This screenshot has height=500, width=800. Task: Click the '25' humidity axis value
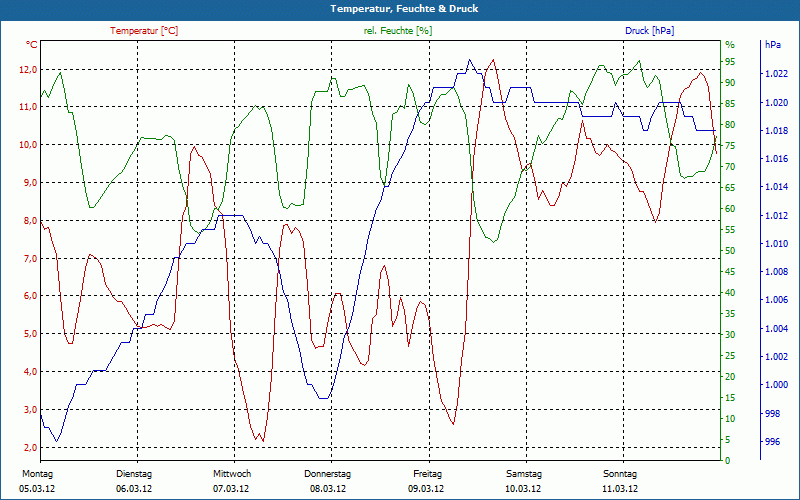(x=730, y=356)
